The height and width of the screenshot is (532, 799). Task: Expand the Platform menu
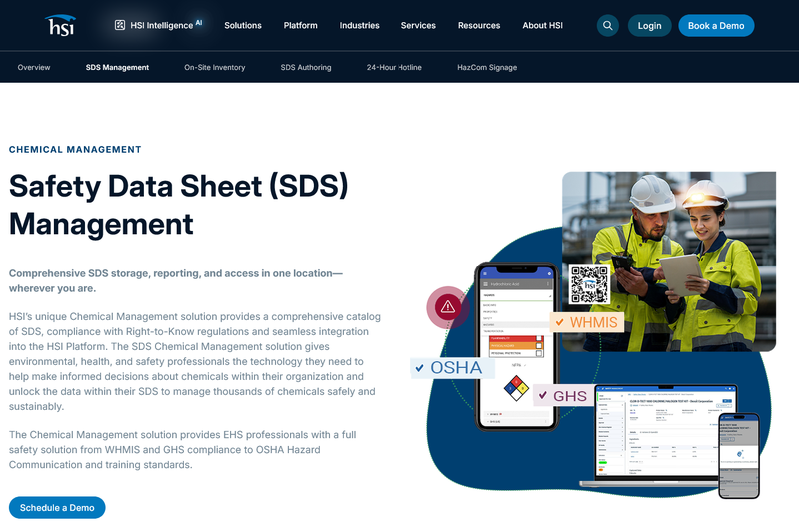tap(301, 26)
